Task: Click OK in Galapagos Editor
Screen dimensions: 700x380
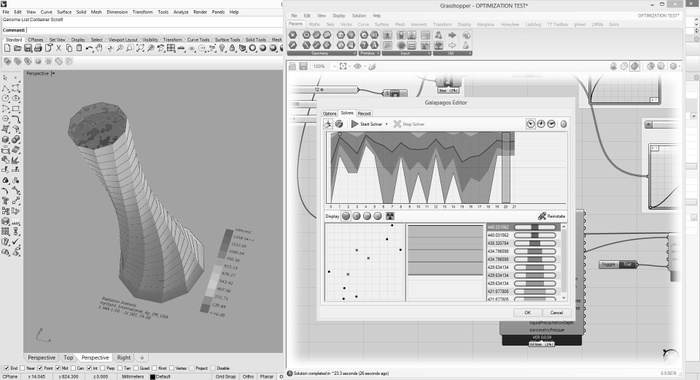Action: point(527,313)
